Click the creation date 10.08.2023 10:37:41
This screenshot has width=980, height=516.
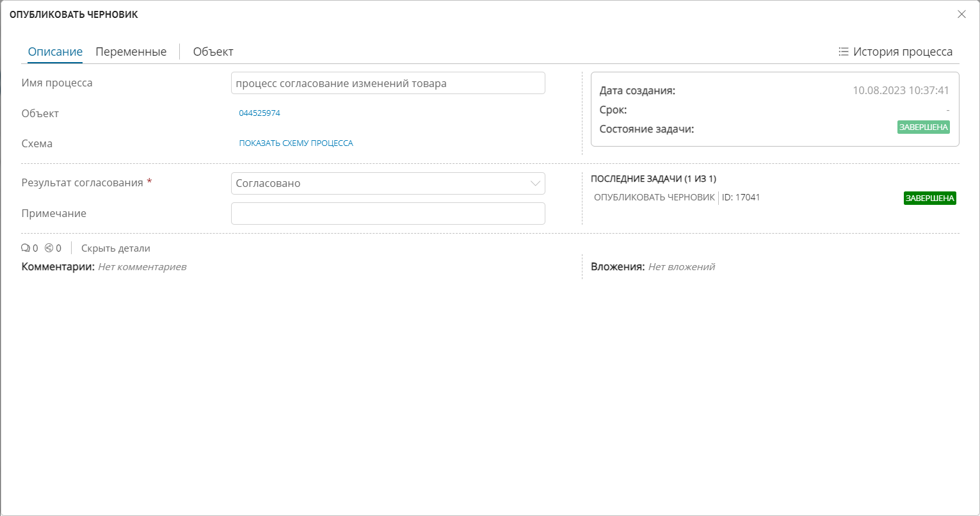click(901, 91)
